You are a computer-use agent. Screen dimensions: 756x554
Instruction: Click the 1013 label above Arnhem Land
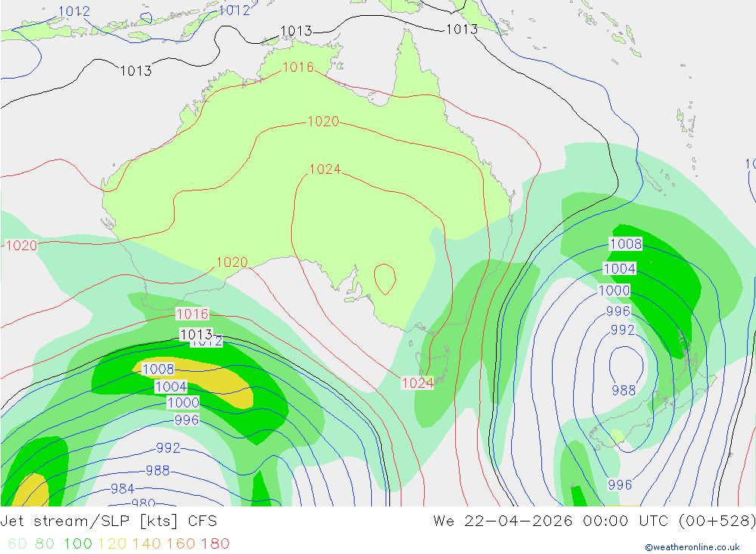[296, 31]
